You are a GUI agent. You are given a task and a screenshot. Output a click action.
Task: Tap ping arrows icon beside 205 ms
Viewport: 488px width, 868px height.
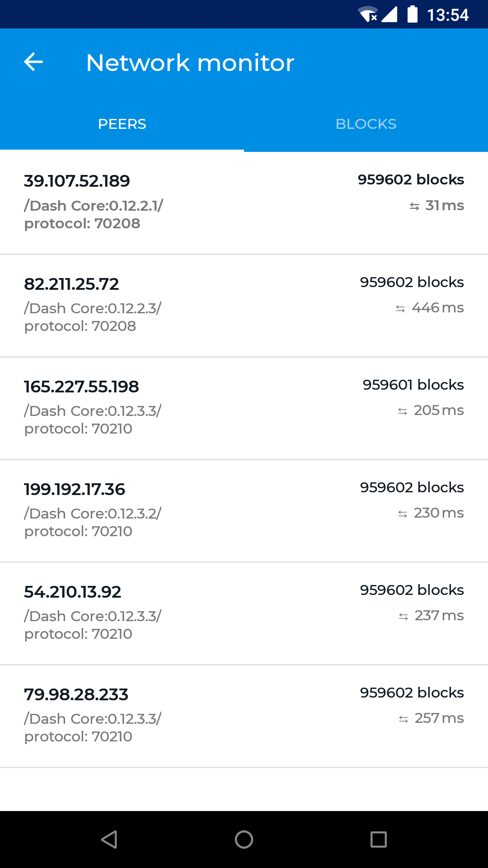(x=403, y=411)
